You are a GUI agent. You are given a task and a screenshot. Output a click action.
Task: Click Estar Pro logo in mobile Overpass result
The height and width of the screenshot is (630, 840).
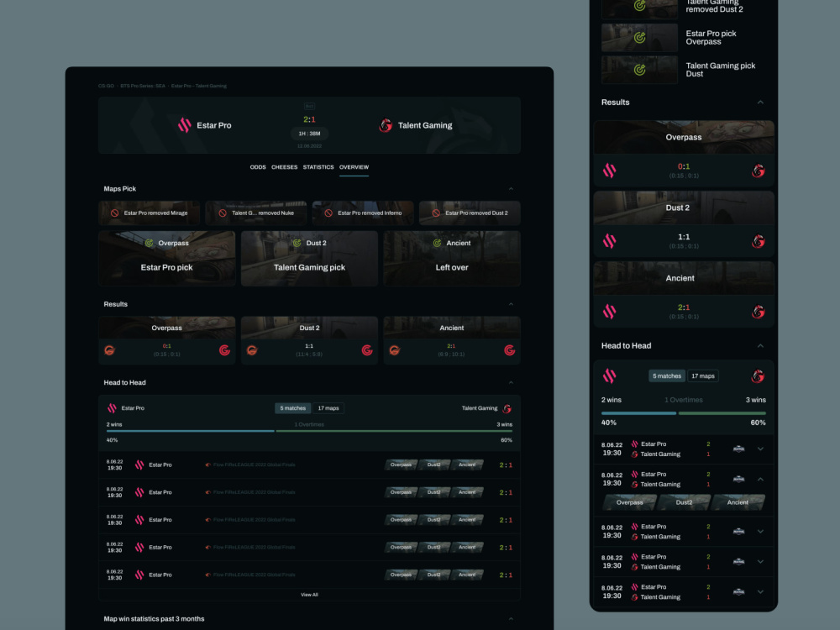[609, 171]
